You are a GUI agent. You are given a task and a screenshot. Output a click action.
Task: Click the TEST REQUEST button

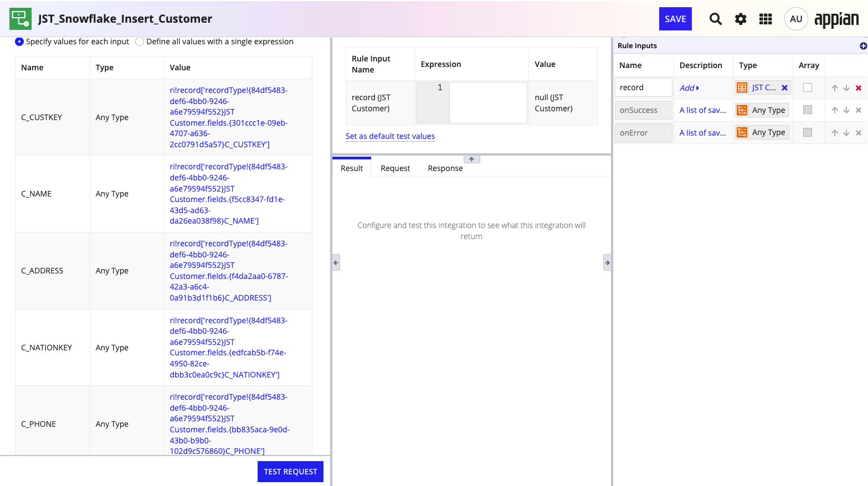[x=290, y=472]
